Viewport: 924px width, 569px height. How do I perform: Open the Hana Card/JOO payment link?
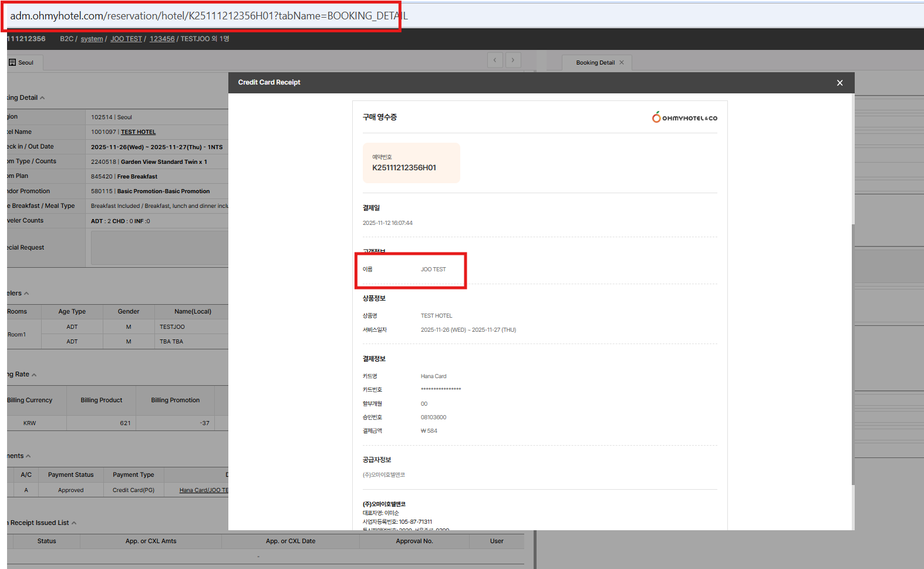(x=203, y=490)
